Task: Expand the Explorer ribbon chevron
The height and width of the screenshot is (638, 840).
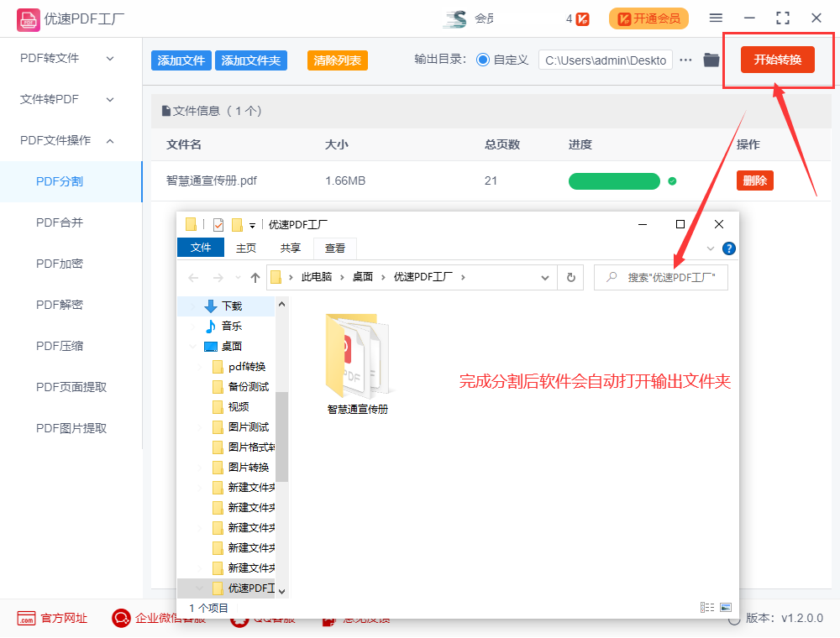Action: pyautogui.click(x=711, y=248)
